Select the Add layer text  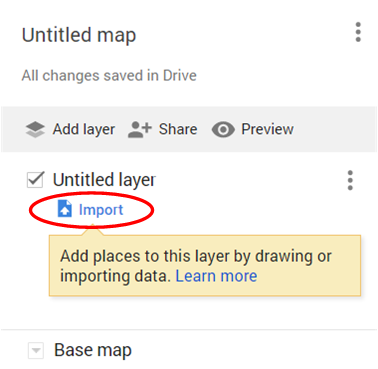pyautogui.click(x=84, y=129)
